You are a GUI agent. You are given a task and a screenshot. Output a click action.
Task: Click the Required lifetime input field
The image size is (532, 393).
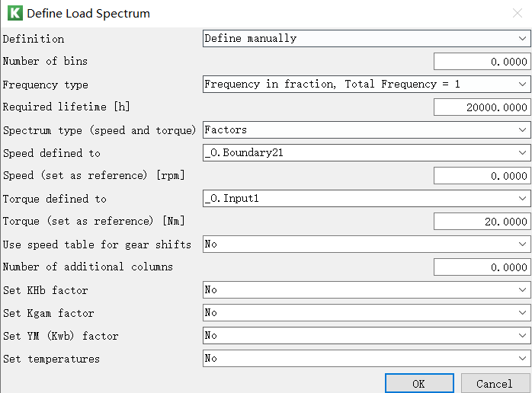click(482, 107)
